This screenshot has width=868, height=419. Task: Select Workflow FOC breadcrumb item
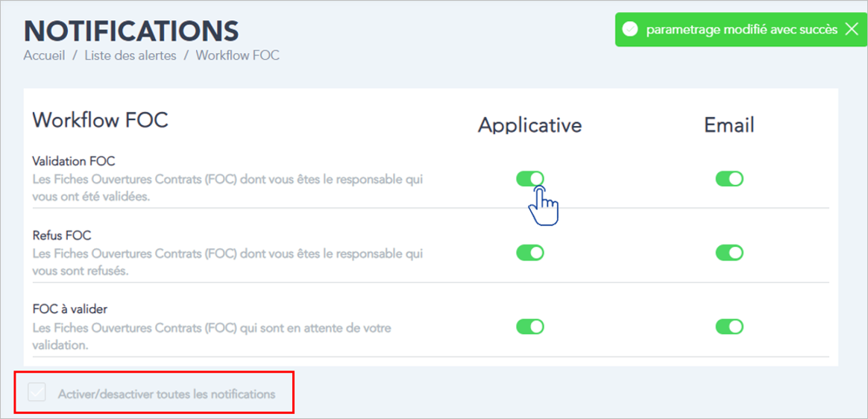pyautogui.click(x=238, y=56)
